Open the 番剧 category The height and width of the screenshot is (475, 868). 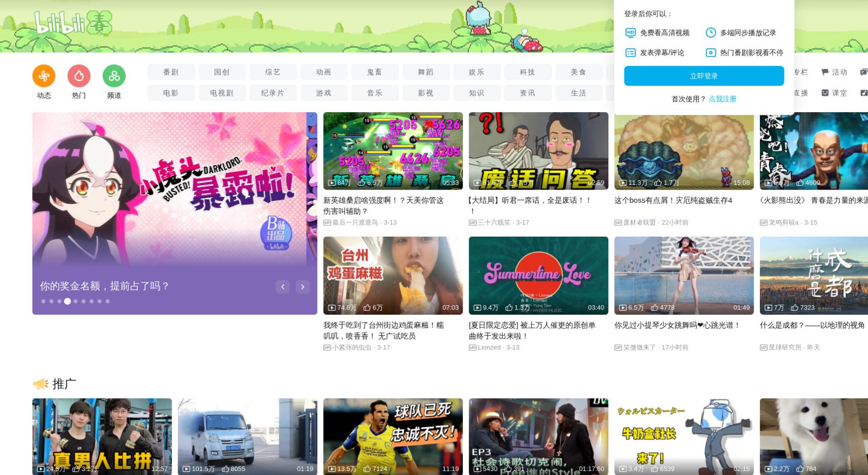(x=171, y=72)
